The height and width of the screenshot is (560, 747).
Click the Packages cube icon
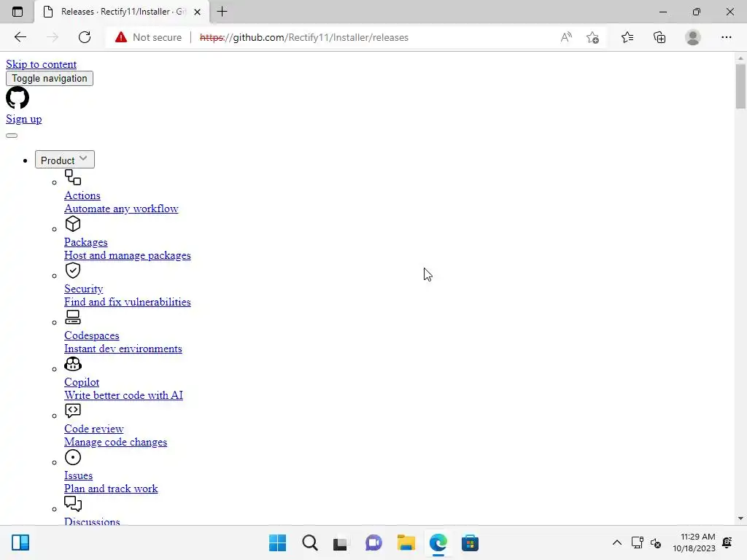73,224
